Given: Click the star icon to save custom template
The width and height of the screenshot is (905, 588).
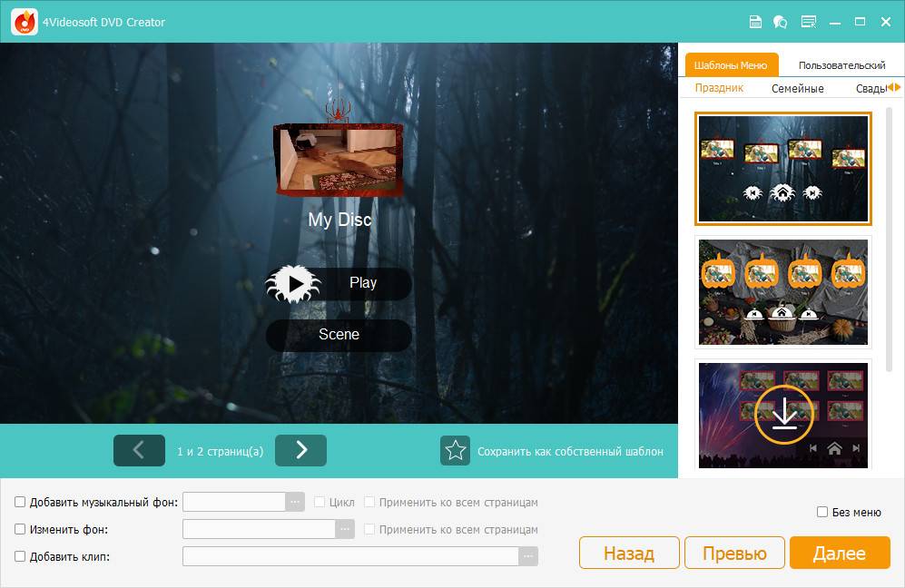Looking at the screenshot, I should point(455,451).
